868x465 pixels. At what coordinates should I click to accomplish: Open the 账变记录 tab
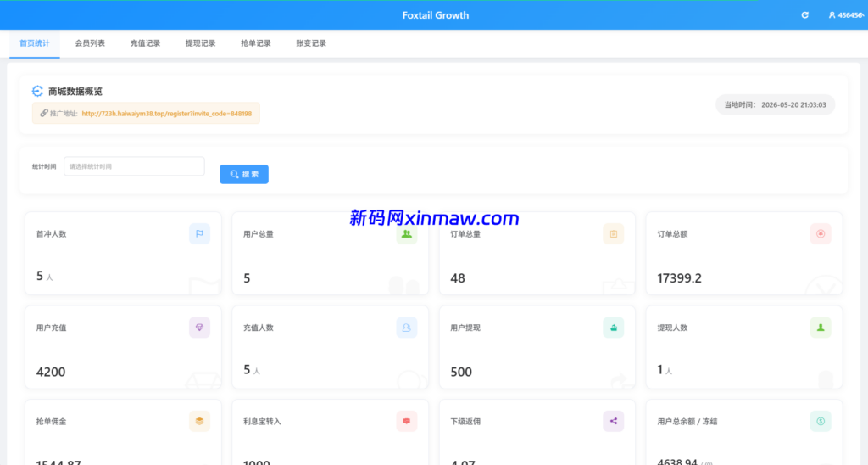point(311,43)
